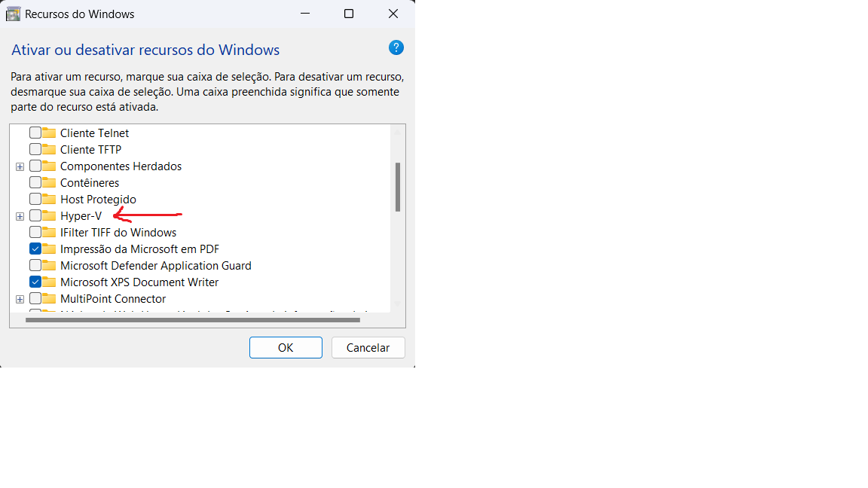Enable the Cliente TFTP checkbox
The height and width of the screenshot is (488, 868).
click(35, 149)
